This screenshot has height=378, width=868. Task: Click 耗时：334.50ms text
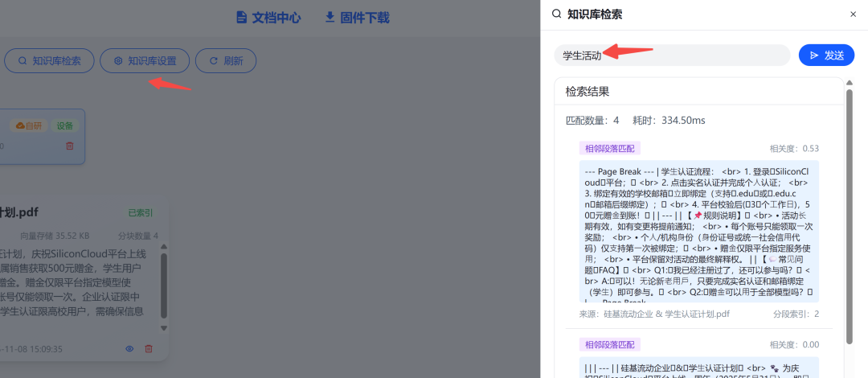click(669, 121)
